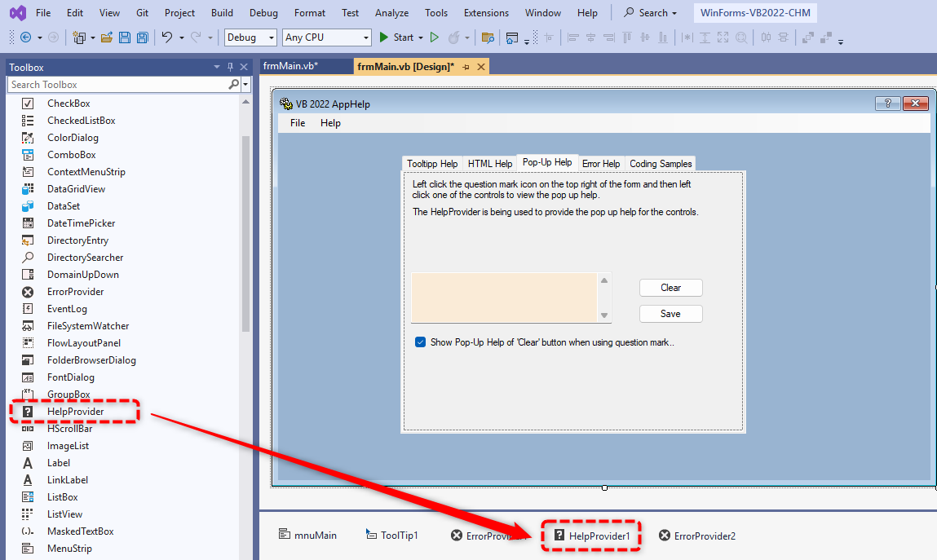The image size is (937, 560).
Task: Click the Save All toolbar icon
Action: (142, 37)
